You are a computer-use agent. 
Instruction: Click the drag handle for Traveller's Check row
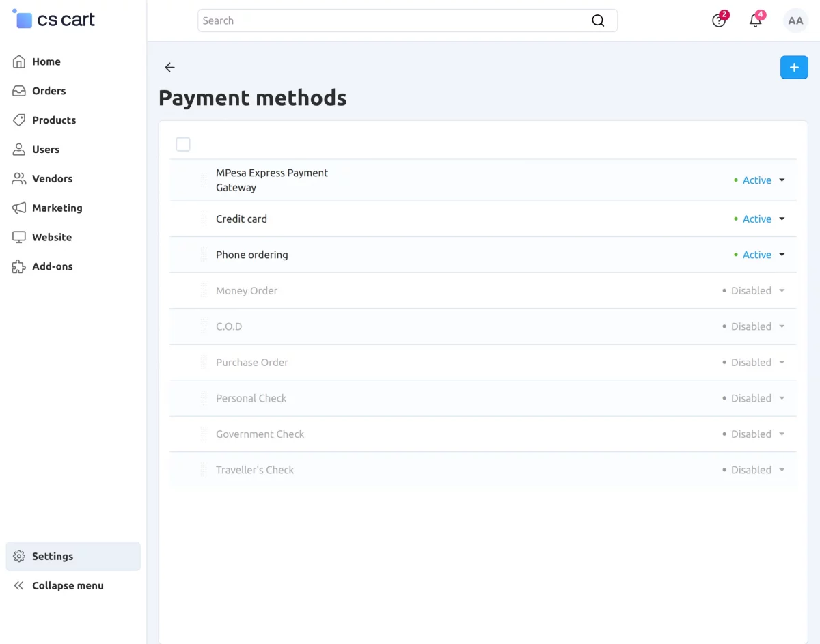tap(204, 470)
